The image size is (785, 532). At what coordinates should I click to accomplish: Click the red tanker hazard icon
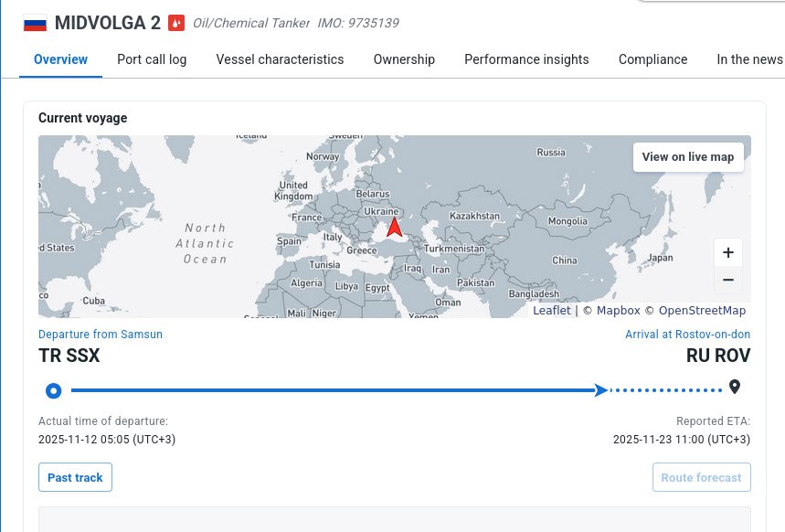(177, 23)
